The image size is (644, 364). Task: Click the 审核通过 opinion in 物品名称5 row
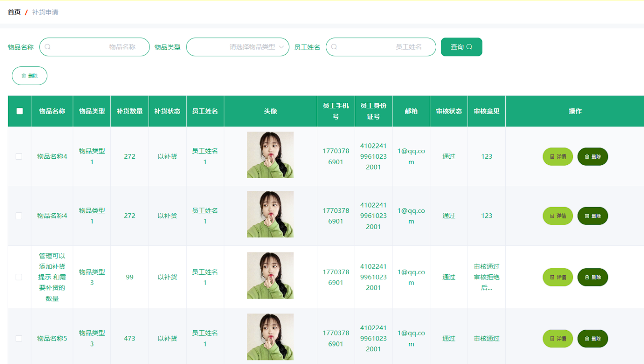point(487,338)
